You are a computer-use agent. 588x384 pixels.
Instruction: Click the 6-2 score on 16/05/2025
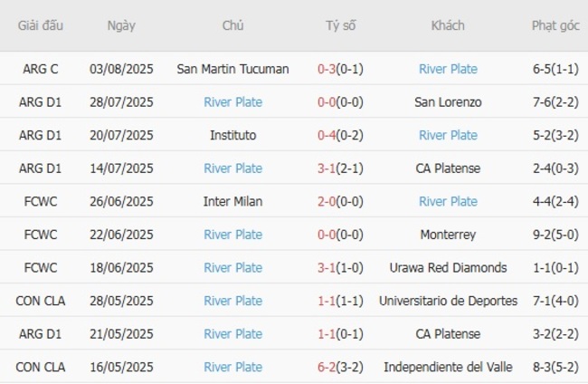coord(327,367)
